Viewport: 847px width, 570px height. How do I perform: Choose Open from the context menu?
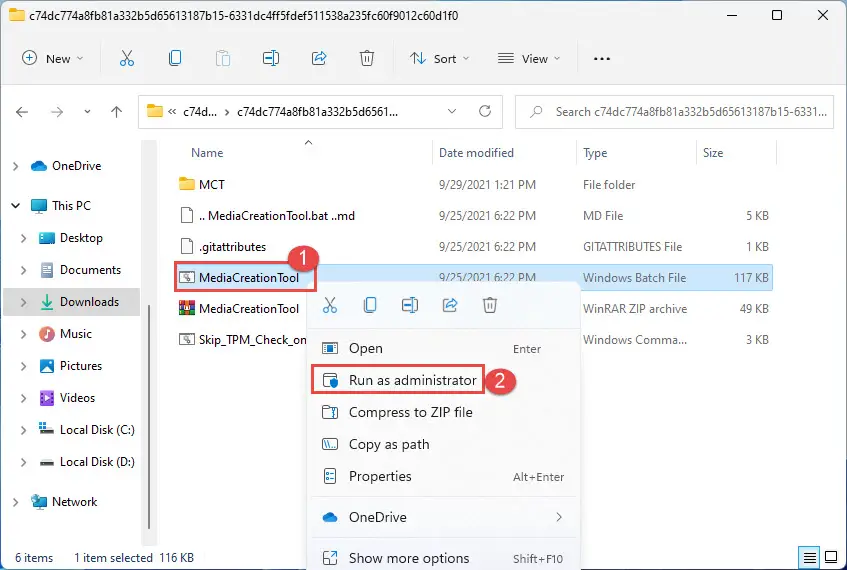443,348
